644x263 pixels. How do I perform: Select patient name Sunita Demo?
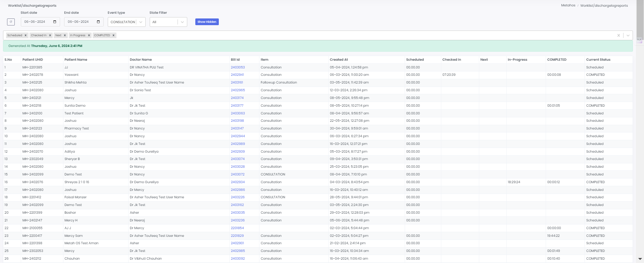click(75, 105)
